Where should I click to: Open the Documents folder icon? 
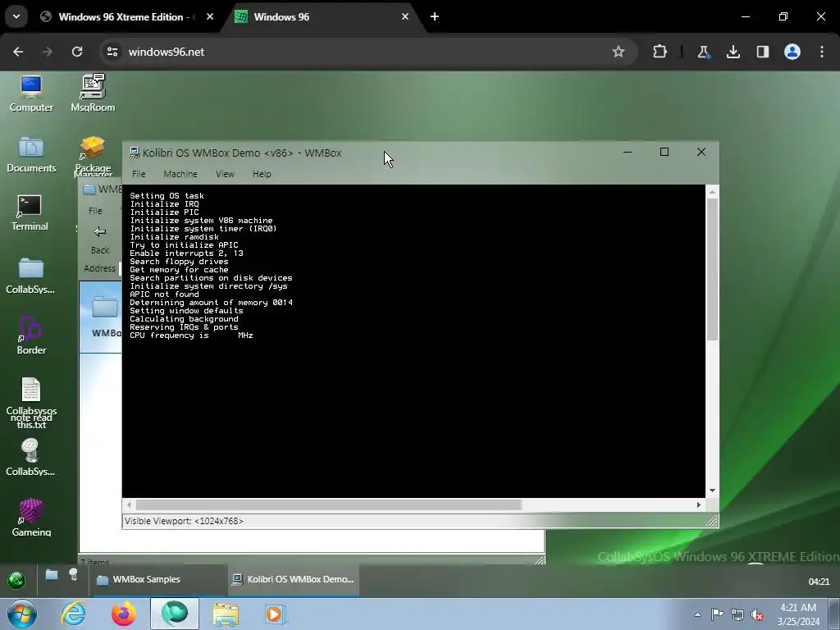(31, 154)
